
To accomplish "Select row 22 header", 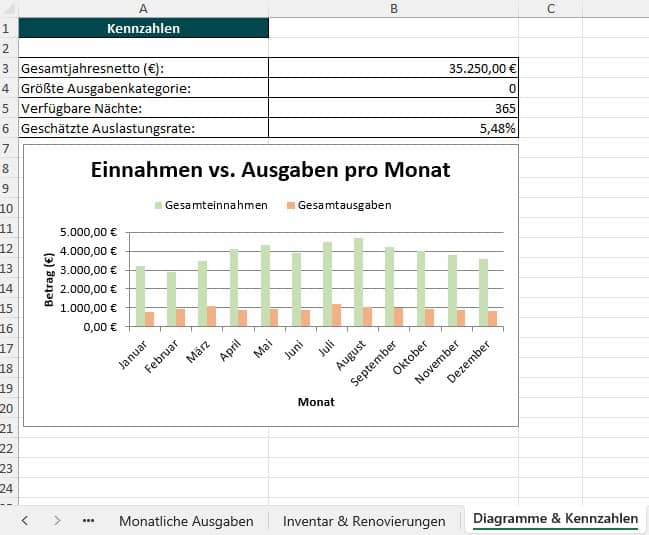I will coord(6,448).
